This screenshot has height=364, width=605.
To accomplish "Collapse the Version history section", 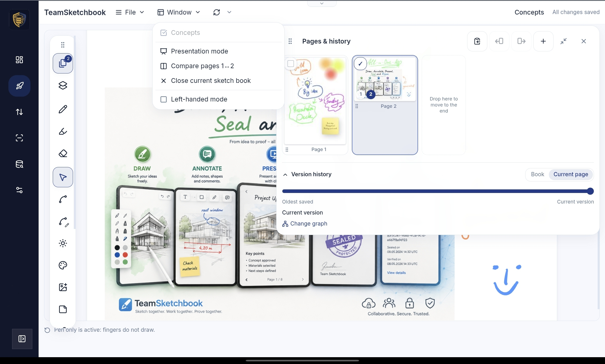I will 285,175.
